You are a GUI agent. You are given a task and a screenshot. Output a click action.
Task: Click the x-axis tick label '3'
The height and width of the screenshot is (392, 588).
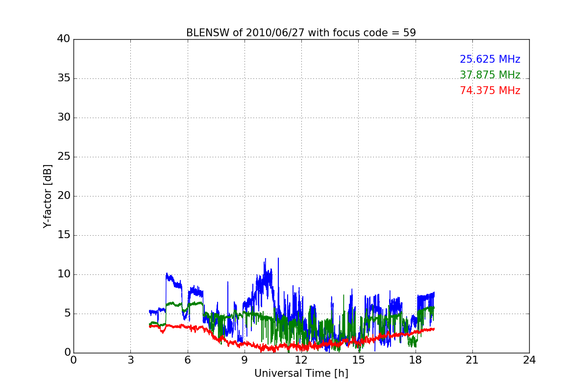coord(130,360)
